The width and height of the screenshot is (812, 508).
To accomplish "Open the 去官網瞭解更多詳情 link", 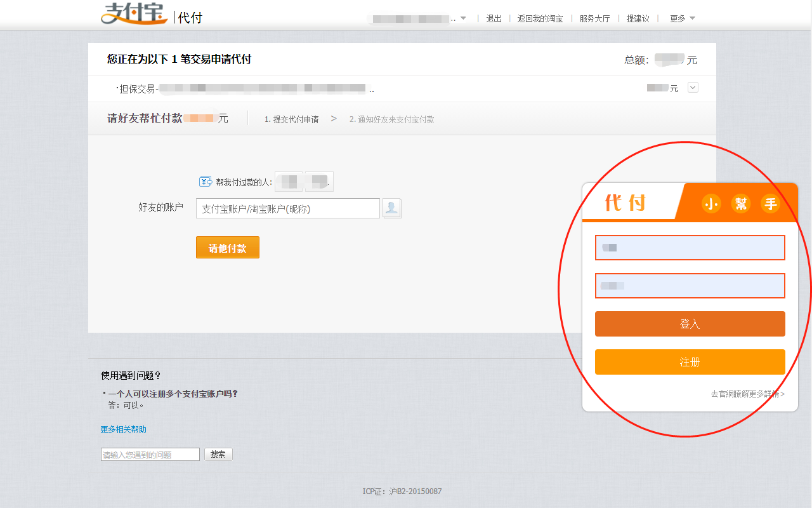I will click(748, 394).
